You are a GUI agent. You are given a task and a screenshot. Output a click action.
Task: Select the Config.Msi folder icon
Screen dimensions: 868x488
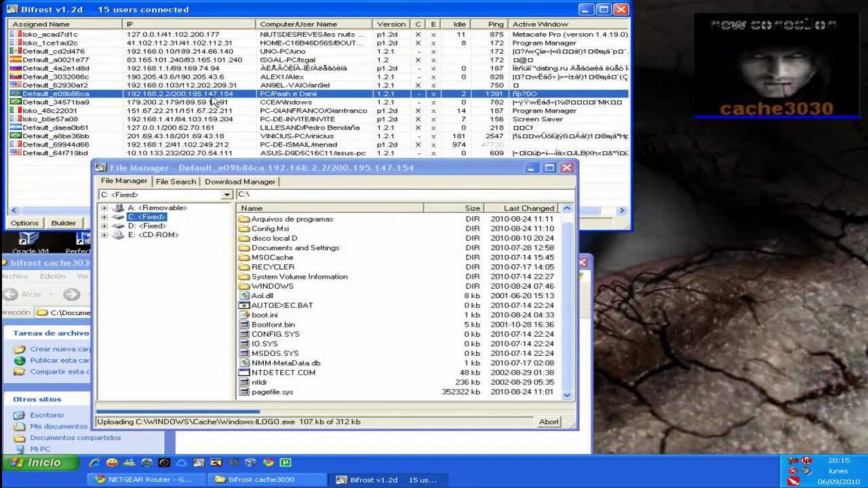pyautogui.click(x=244, y=228)
